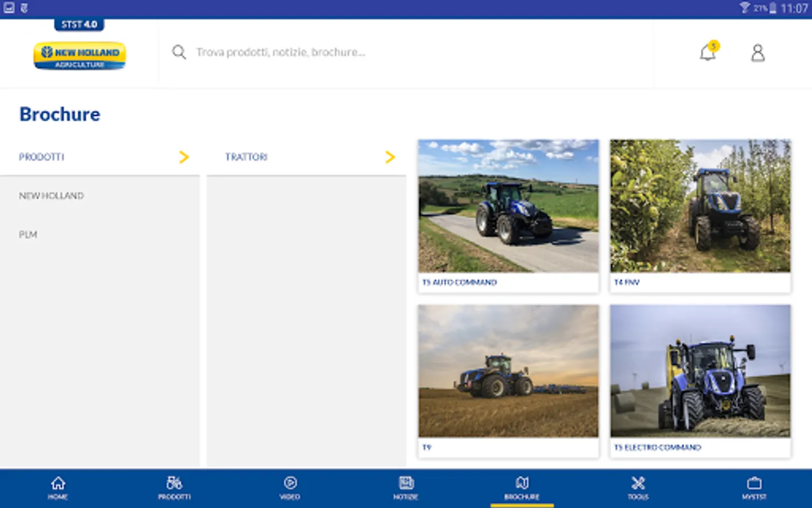Open the T4 FNV brochure thumbnail
Viewport: 812px width, 508px height.
point(700,206)
